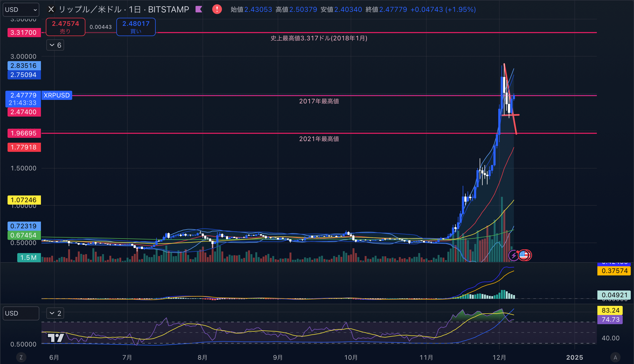
Task: Click the 0.72319 blue price label
Action: tap(24, 226)
